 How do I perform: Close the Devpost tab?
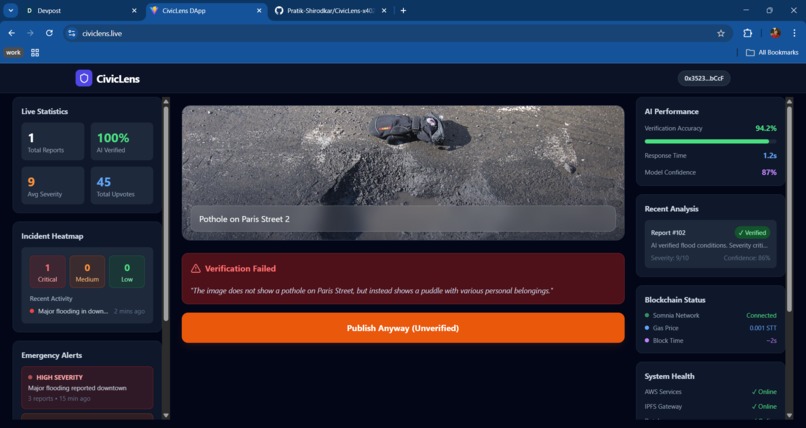pos(134,10)
